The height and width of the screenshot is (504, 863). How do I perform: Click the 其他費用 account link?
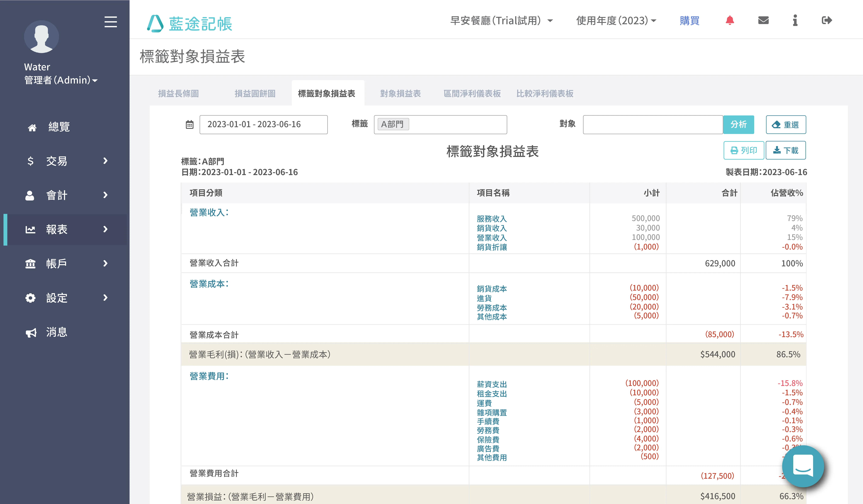[x=492, y=457]
